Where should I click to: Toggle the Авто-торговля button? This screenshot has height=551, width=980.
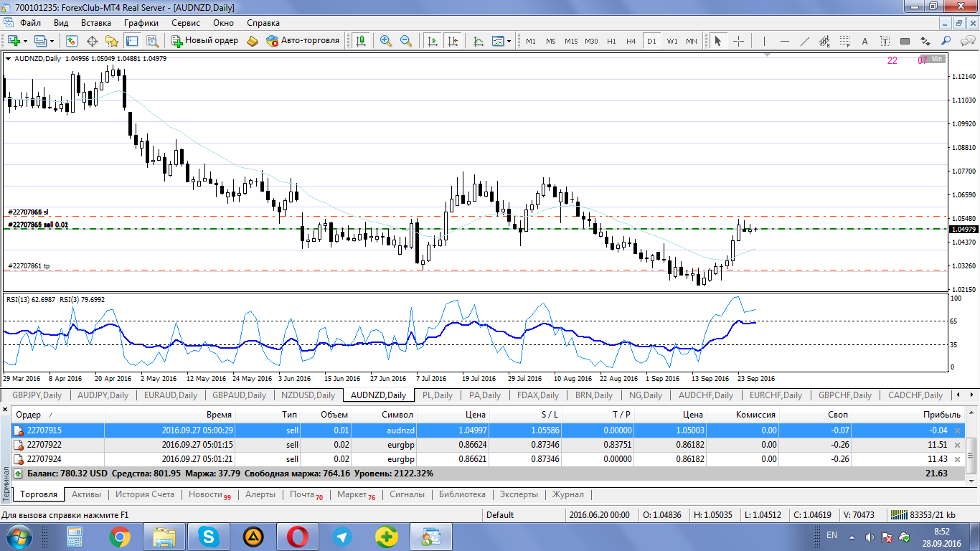pyautogui.click(x=302, y=41)
